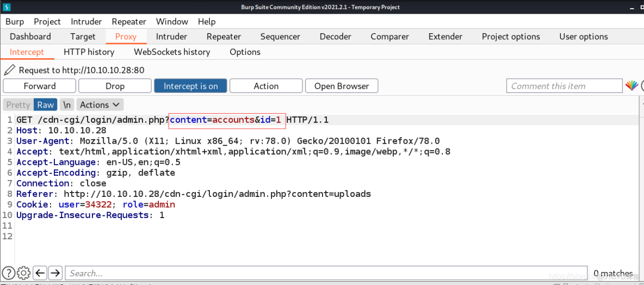Click the Referer header line
This screenshot has height=285, width=644.
tap(194, 194)
